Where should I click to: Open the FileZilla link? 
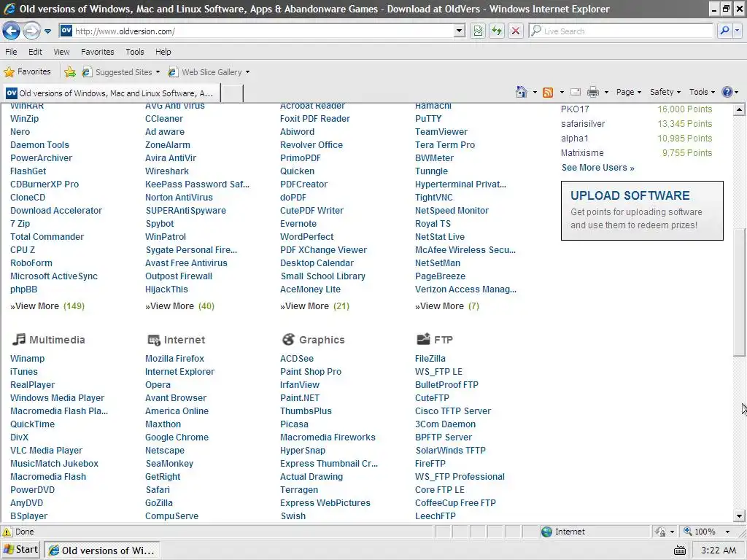[x=430, y=358]
